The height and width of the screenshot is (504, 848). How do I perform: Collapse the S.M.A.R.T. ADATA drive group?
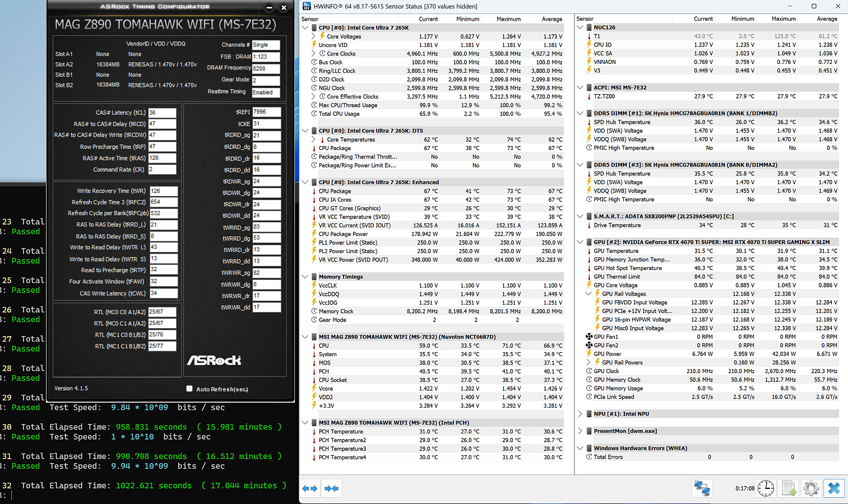pos(580,216)
